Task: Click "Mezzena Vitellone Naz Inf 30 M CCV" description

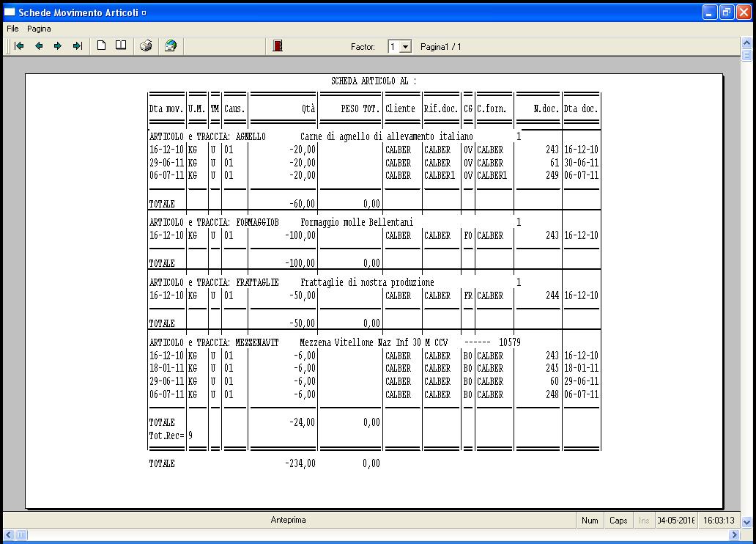Action: 374,342
